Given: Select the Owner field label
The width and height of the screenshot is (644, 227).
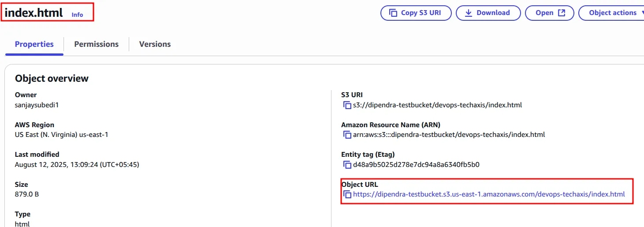Looking at the screenshot, I should click(26, 95).
